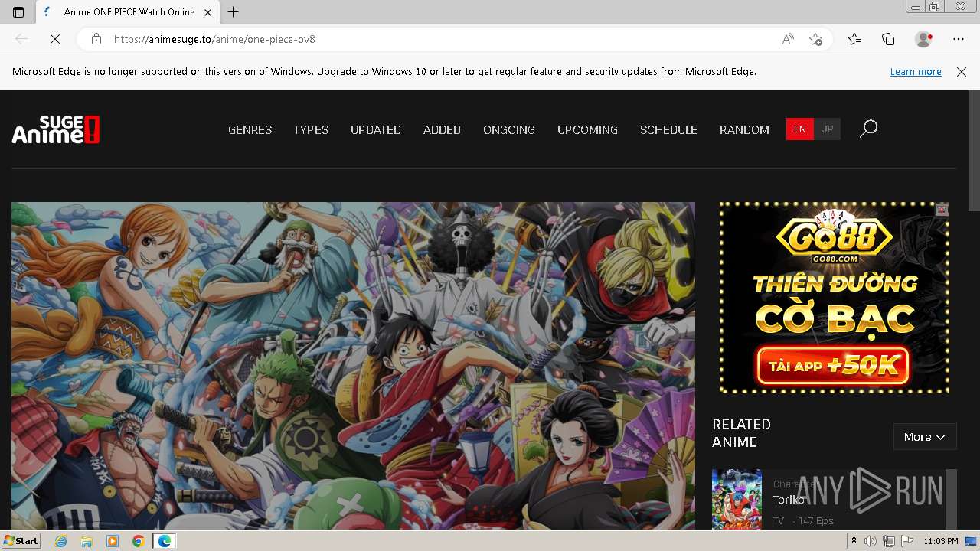980x551 pixels.
Task: Click the Learn more link
Action: click(x=916, y=72)
